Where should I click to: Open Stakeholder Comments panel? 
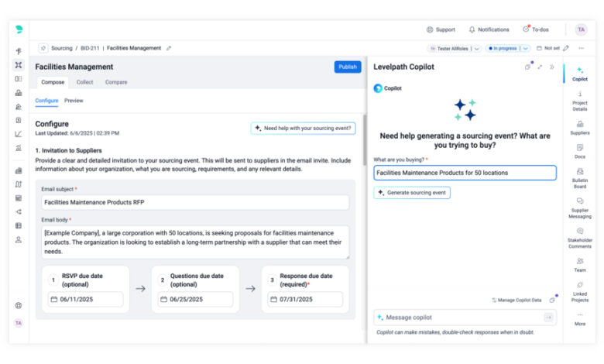(579, 235)
